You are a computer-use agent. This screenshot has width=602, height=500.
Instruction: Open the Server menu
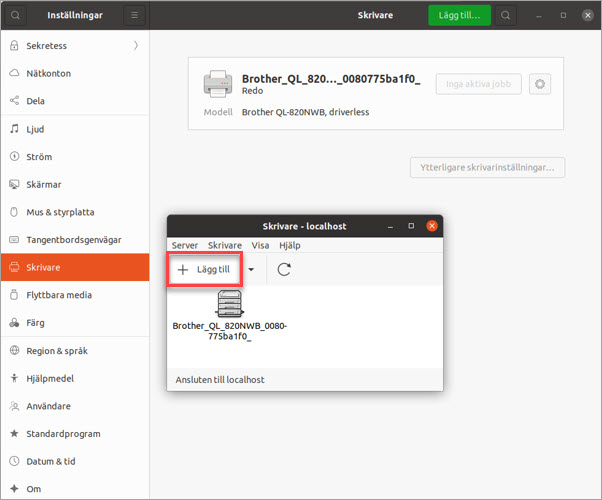185,245
